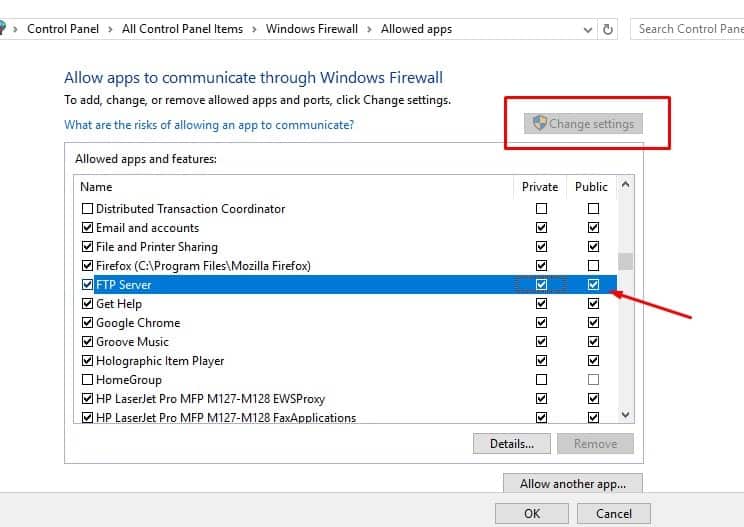Enable HomeGroup name checkbox
Image resolution: width=744 pixels, height=527 pixels.
87,379
